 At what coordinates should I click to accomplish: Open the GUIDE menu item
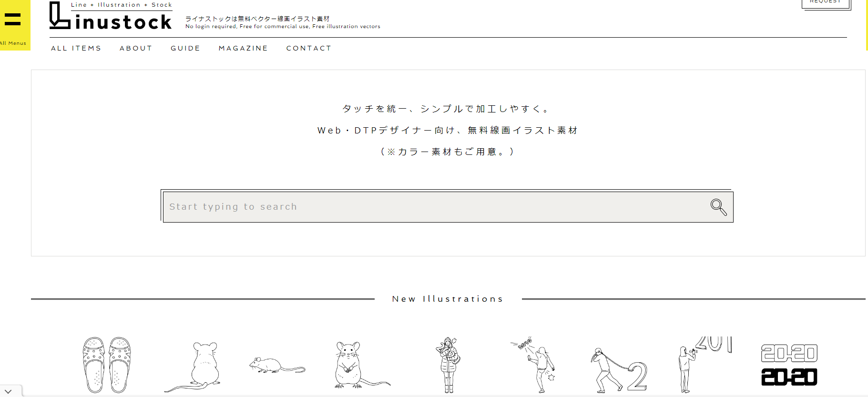point(185,48)
